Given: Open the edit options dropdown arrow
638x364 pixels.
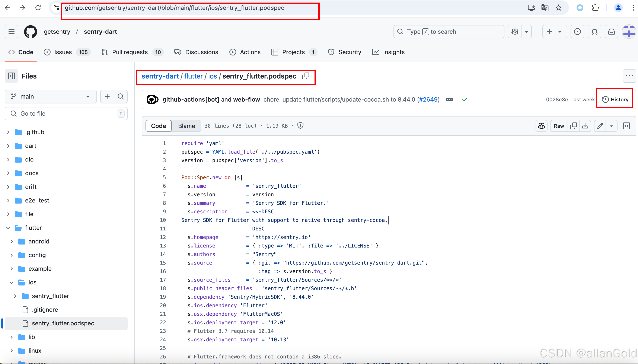Looking at the screenshot, I should (611, 126).
